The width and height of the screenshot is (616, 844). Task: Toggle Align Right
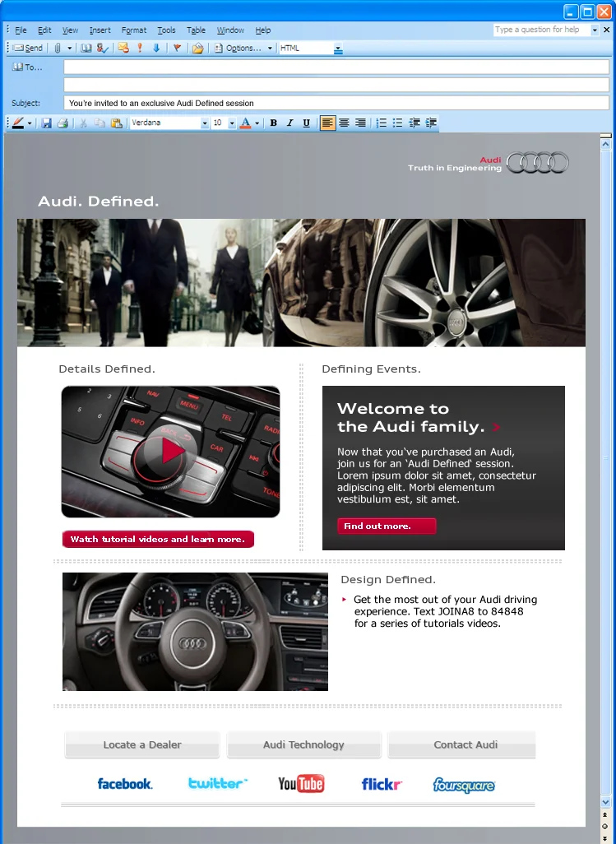(x=360, y=123)
